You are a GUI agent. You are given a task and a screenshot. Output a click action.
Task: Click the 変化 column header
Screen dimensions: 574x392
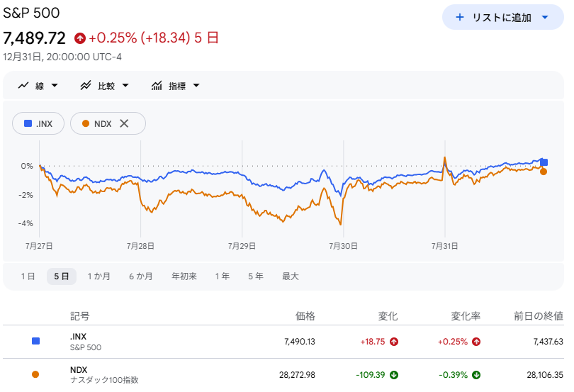pos(388,316)
